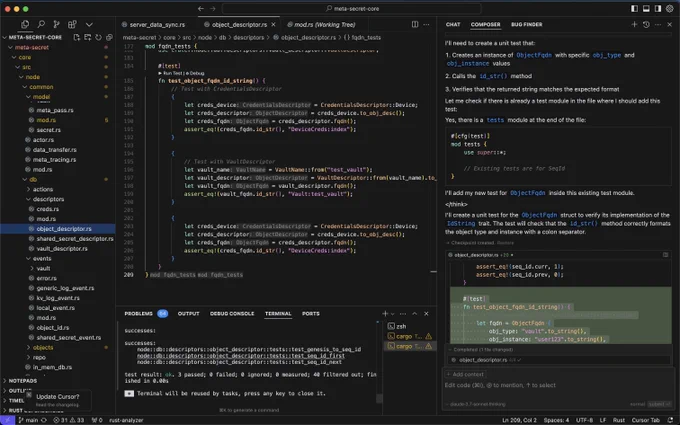Switch to PROBLEMS panel tab

[138, 314]
